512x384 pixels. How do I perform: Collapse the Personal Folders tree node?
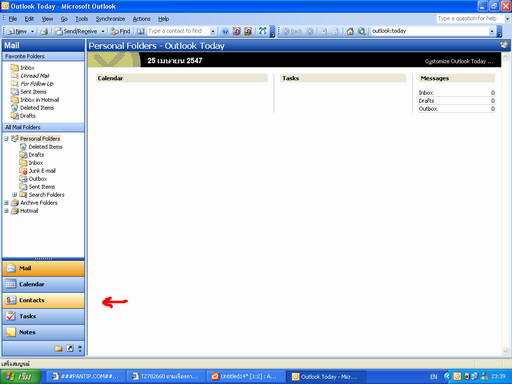coord(6,139)
